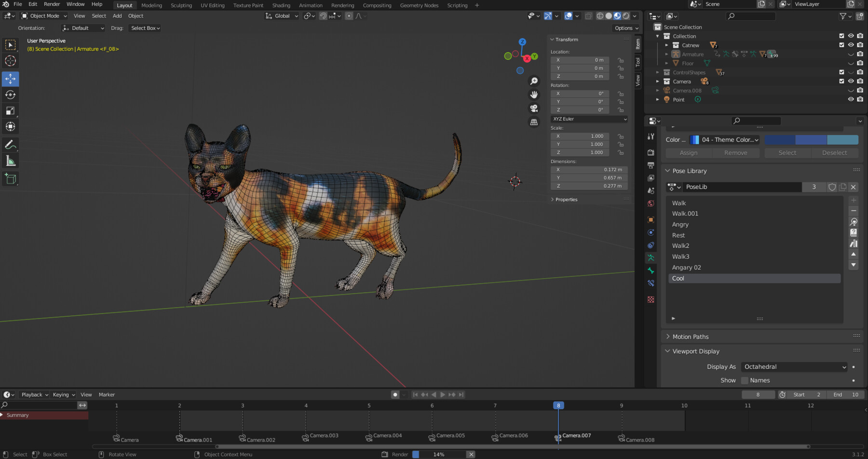Screen dimensions: 868x459
Task: Click the Deselect button
Action: pos(835,153)
